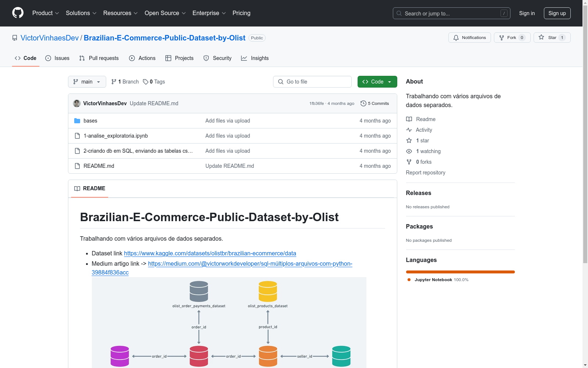Click the Sign up button
The width and height of the screenshot is (588, 368).
coord(557,13)
